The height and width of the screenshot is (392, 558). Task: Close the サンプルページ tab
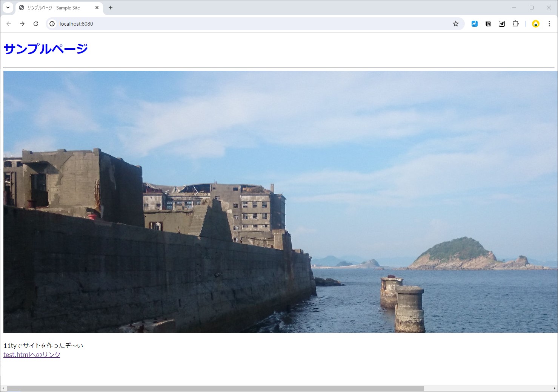pos(97,8)
